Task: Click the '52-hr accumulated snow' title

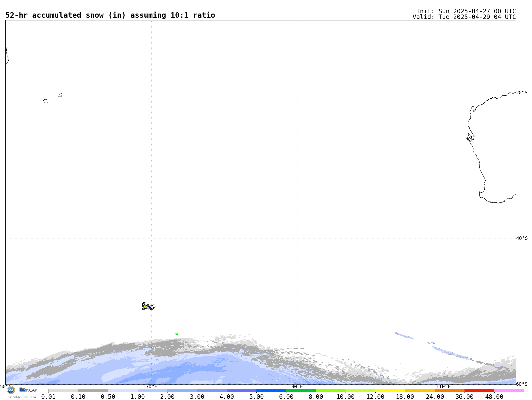Action: pos(110,15)
